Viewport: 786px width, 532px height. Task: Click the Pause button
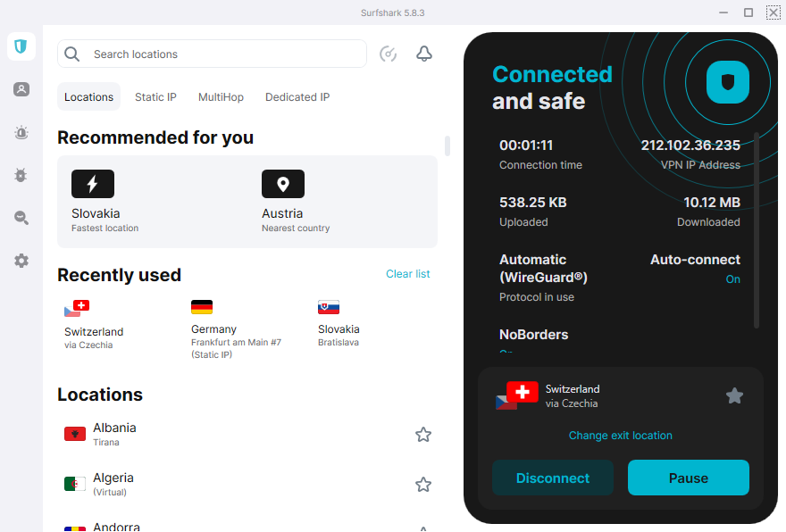tap(688, 478)
